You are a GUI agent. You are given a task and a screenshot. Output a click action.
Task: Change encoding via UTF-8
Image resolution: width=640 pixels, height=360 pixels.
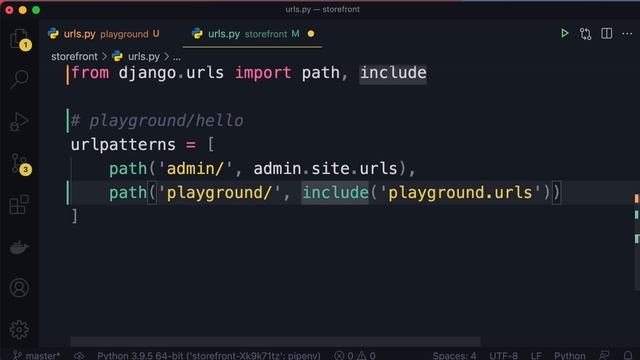pos(503,356)
